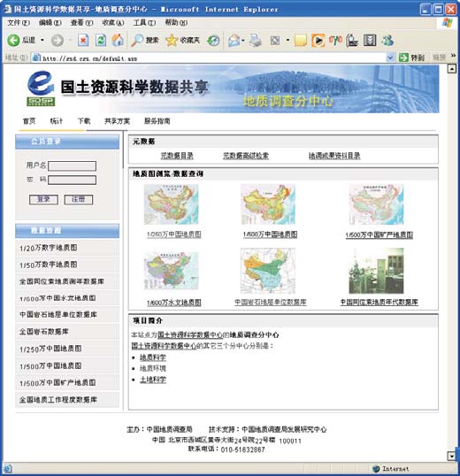Click the 转到 Go button
Screen dimensions: 460x476
(411, 58)
